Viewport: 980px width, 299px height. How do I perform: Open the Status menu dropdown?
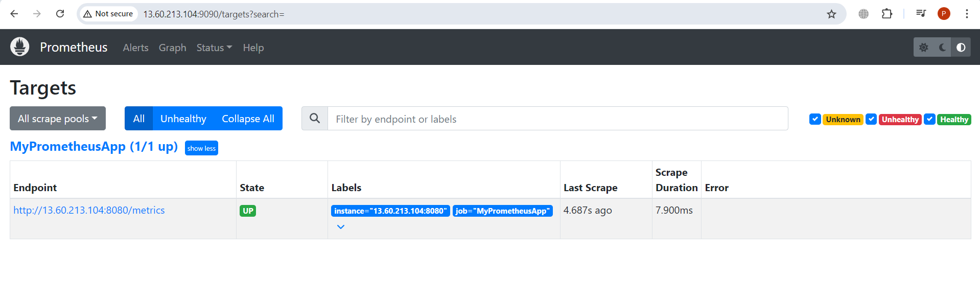[x=214, y=48]
